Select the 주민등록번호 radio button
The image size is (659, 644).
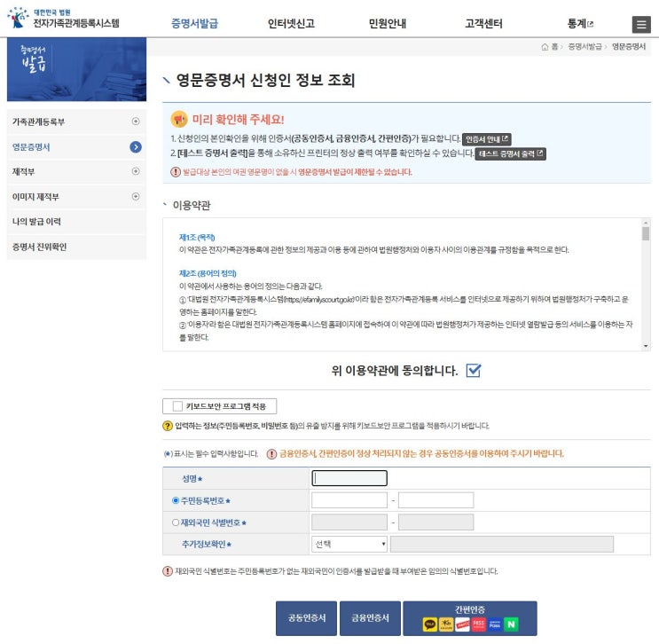pos(176,500)
